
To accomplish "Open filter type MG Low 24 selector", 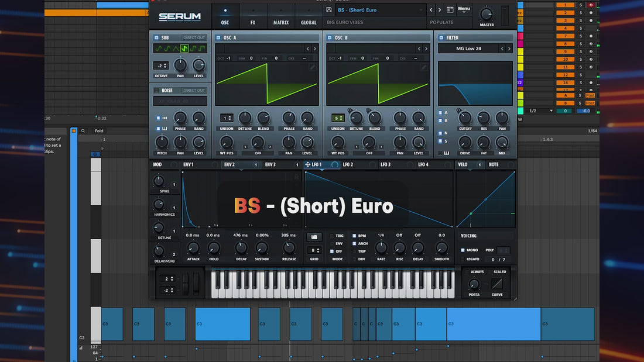I will click(468, 49).
